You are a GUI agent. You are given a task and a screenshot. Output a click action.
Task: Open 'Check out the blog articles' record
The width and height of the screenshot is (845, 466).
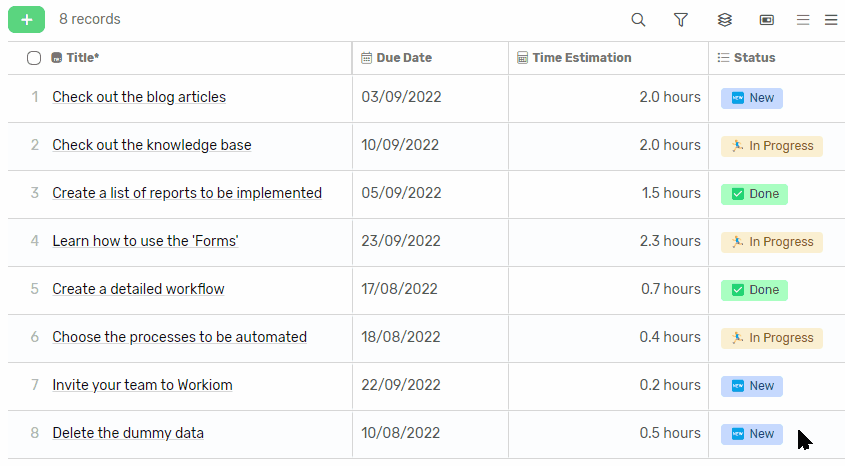[139, 97]
